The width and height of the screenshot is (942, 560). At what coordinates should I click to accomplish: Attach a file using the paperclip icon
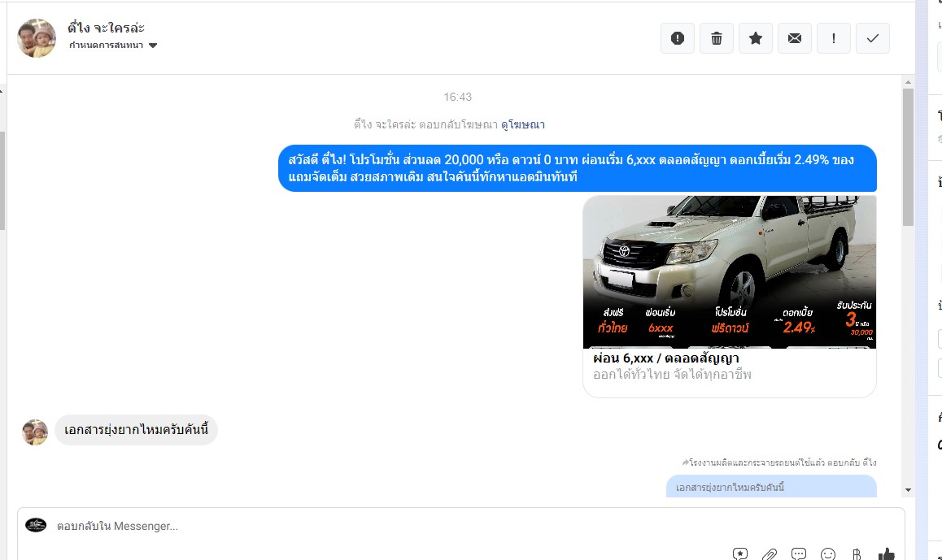[x=770, y=554]
